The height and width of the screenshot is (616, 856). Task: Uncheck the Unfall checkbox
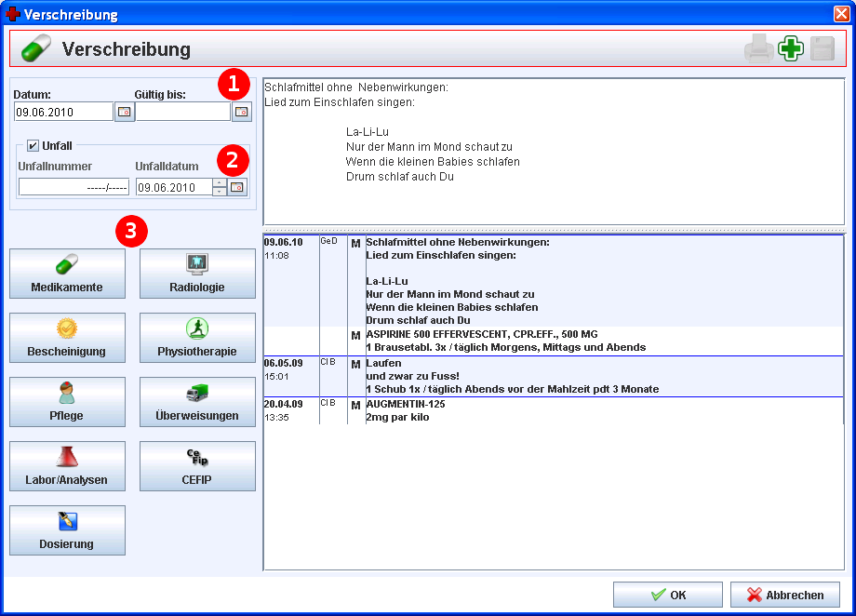(33, 145)
